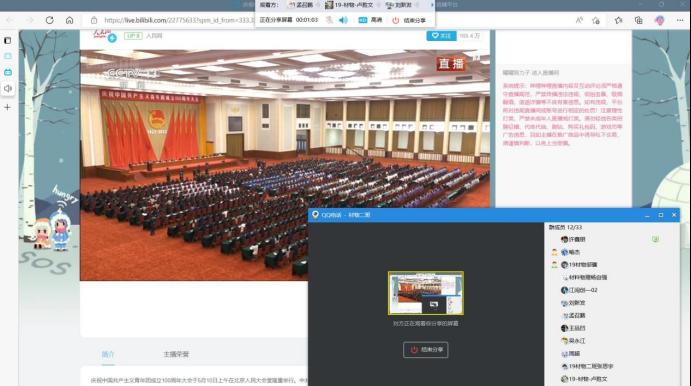This screenshot has height=386, width=691.
Task: Open HD quality option in sharing toolbar
Action: tap(370, 20)
